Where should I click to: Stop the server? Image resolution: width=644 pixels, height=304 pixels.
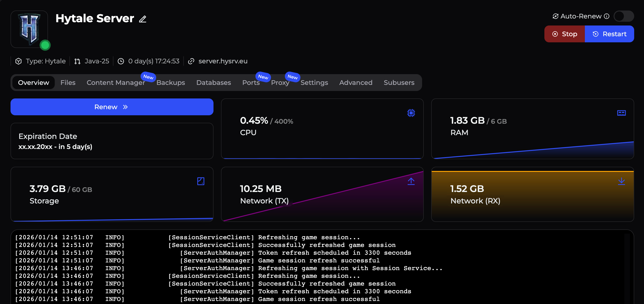click(x=564, y=34)
